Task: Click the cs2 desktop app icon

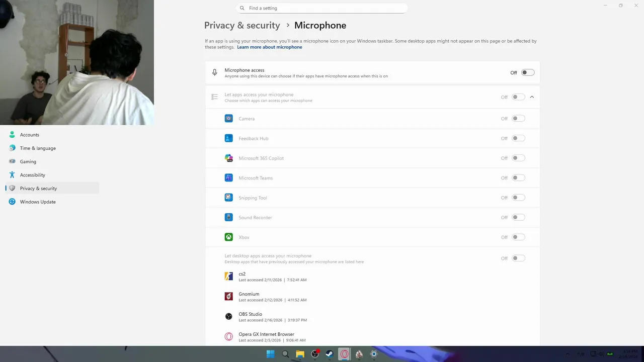Action: pos(229,277)
